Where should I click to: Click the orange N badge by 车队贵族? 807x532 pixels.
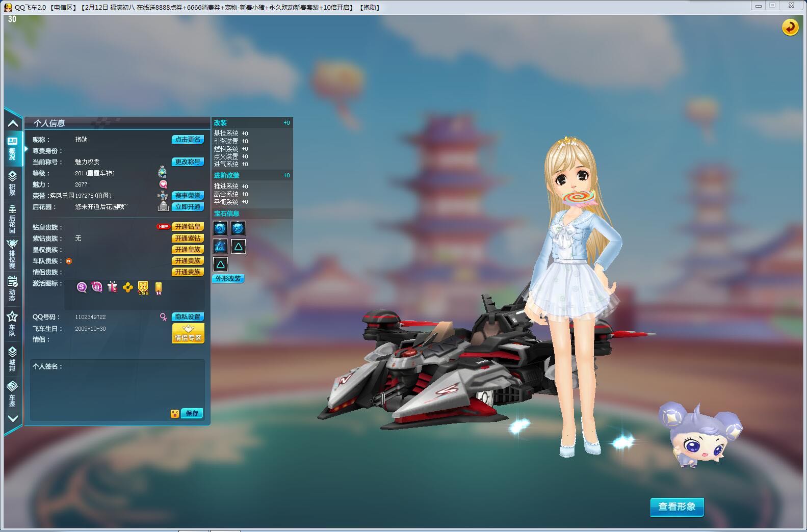(69, 261)
